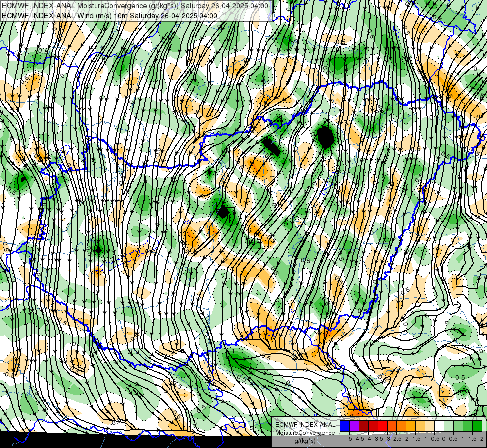The width and height of the screenshot is (487, 448).
Task: Click the '-5' legend scale value
Action: tap(349, 439)
